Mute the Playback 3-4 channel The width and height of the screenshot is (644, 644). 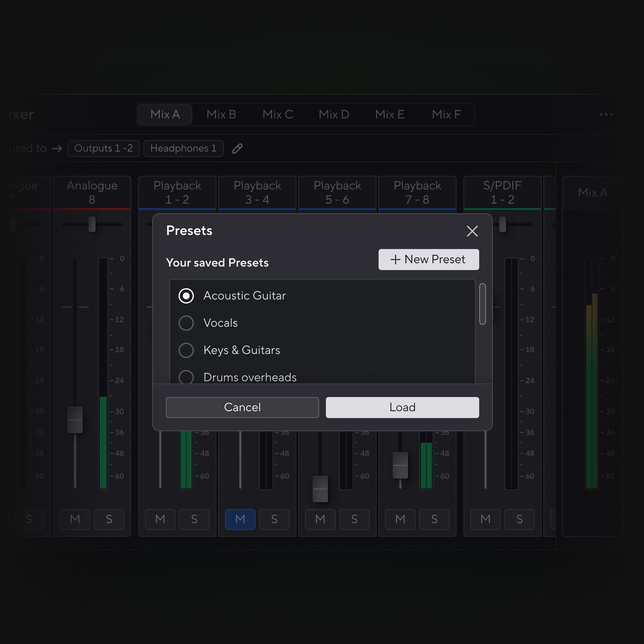click(240, 519)
